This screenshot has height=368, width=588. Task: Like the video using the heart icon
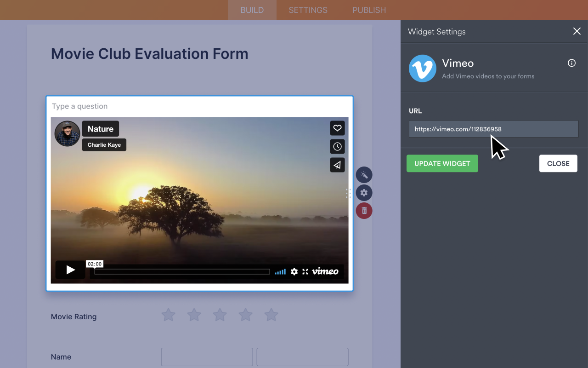pyautogui.click(x=337, y=128)
